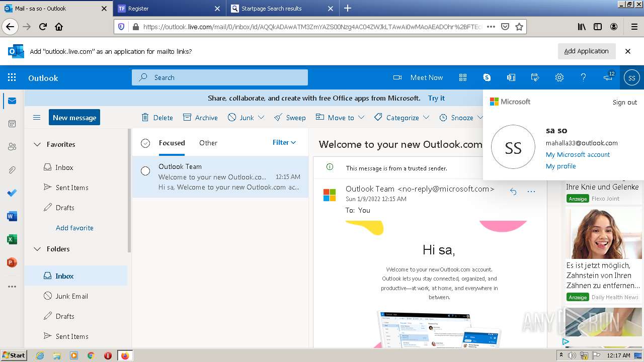The height and width of the screenshot is (362, 644).
Task: Collapse the Favorites section
Action: coord(37,144)
